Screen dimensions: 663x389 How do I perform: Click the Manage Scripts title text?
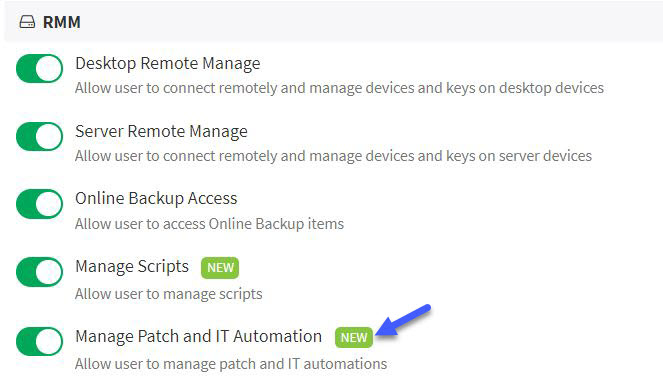tap(132, 267)
